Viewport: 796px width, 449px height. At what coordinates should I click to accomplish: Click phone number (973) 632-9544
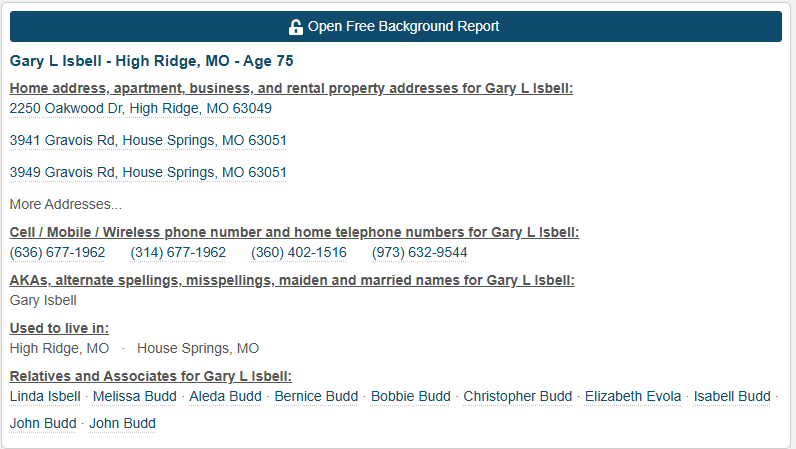point(419,252)
